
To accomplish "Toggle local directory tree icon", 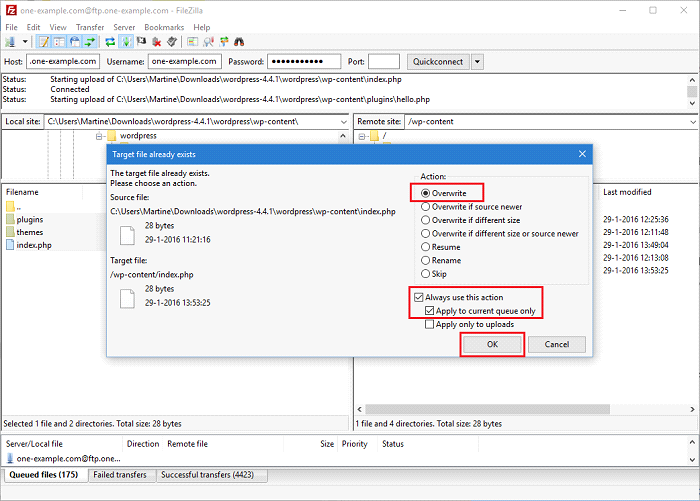I will (x=59, y=42).
